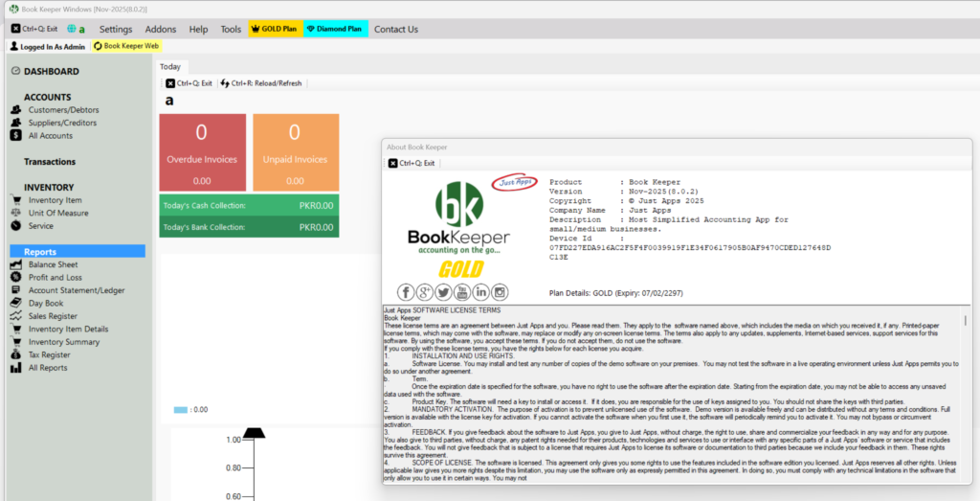Click the Facebook icon in About dialog
The height and width of the screenshot is (501, 980).
click(x=406, y=292)
